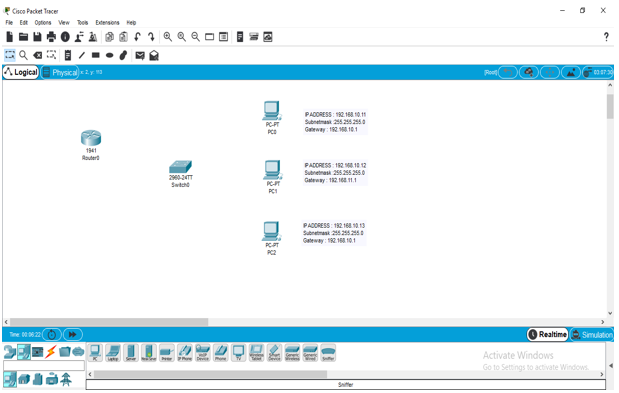Choose the Select tool in the second toolbar
619x393 pixels.
coord(10,55)
